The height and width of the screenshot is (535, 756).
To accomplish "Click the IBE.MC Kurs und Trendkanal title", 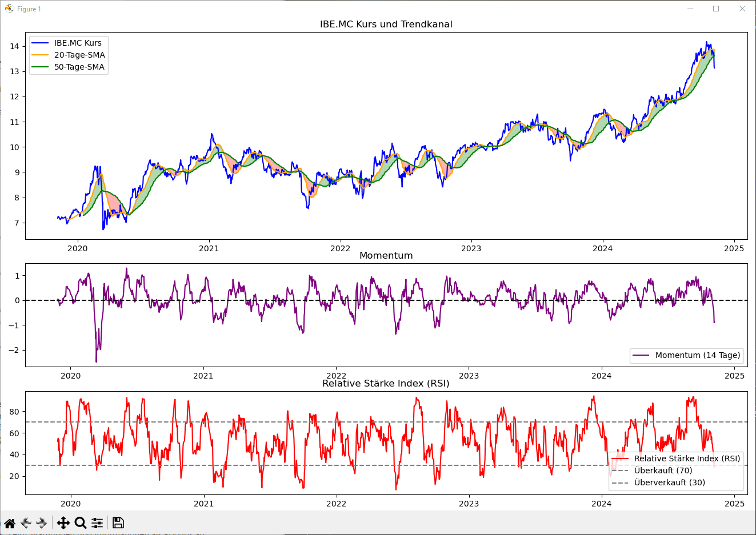I will pyautogui.click(x=386, y=25).
